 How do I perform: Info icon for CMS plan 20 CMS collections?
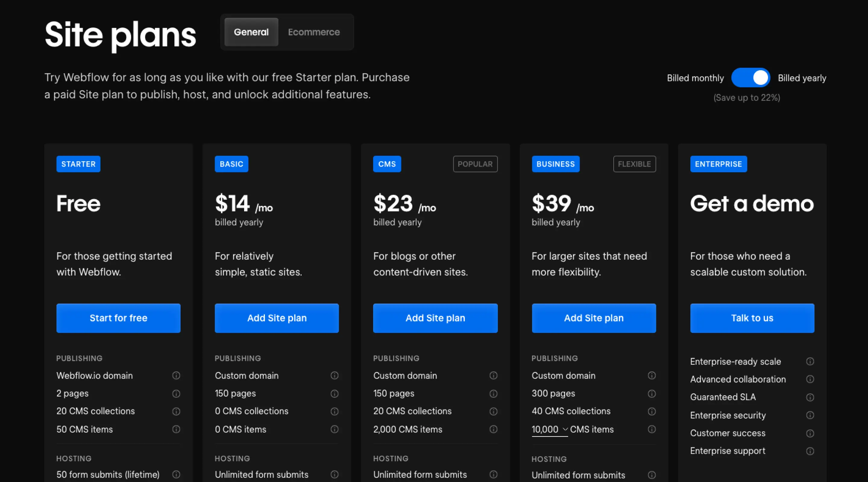click(x=493, y=411)
